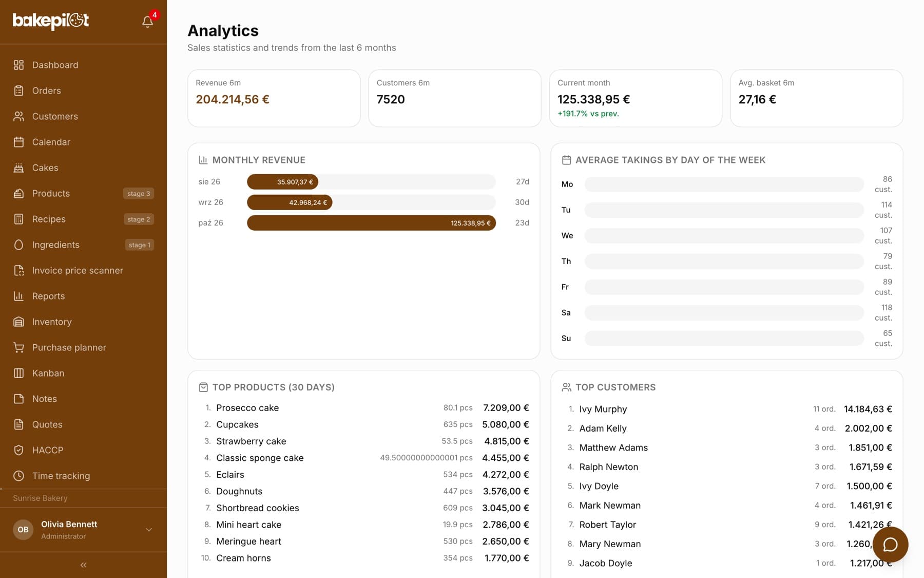The height and width of the screenshot is (578, 924).
Task: Click the sie 26 revenue bar
Action: (x=282, y=182)
